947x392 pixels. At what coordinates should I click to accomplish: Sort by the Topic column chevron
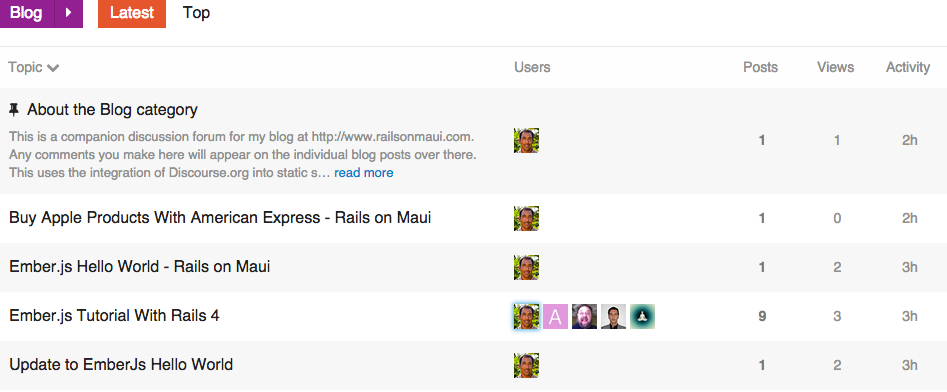[53, 68]
